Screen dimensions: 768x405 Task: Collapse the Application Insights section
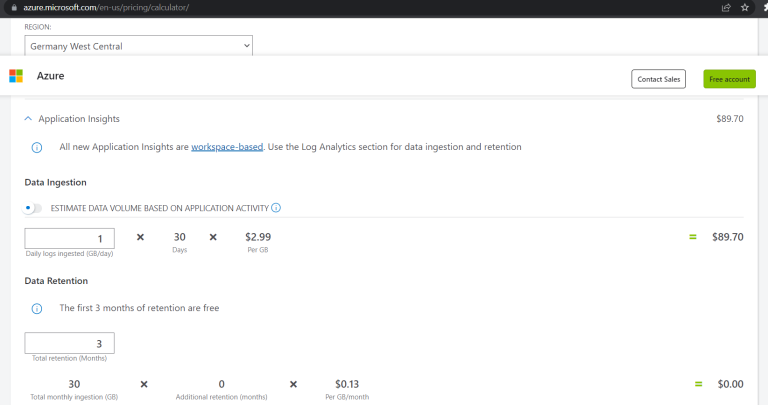click(28, 119)
